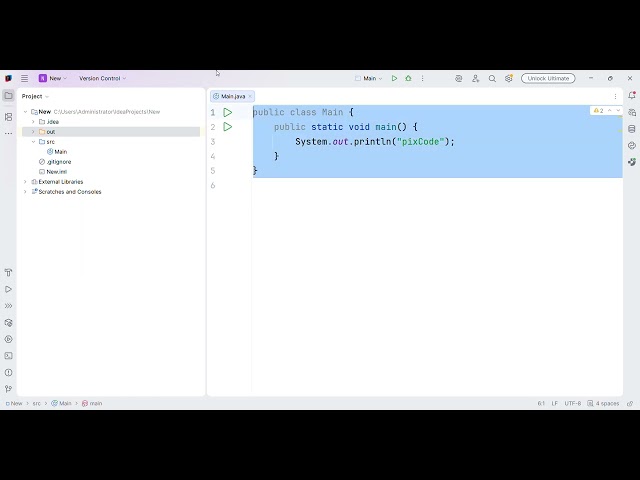640x480 pixels.
Task: Click the Unlock Ultimate button
Action: [x=548, y=78]
